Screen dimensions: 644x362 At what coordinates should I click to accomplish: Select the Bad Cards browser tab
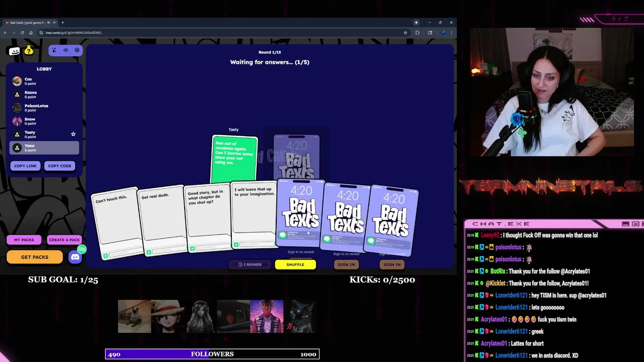pos(30,23)
